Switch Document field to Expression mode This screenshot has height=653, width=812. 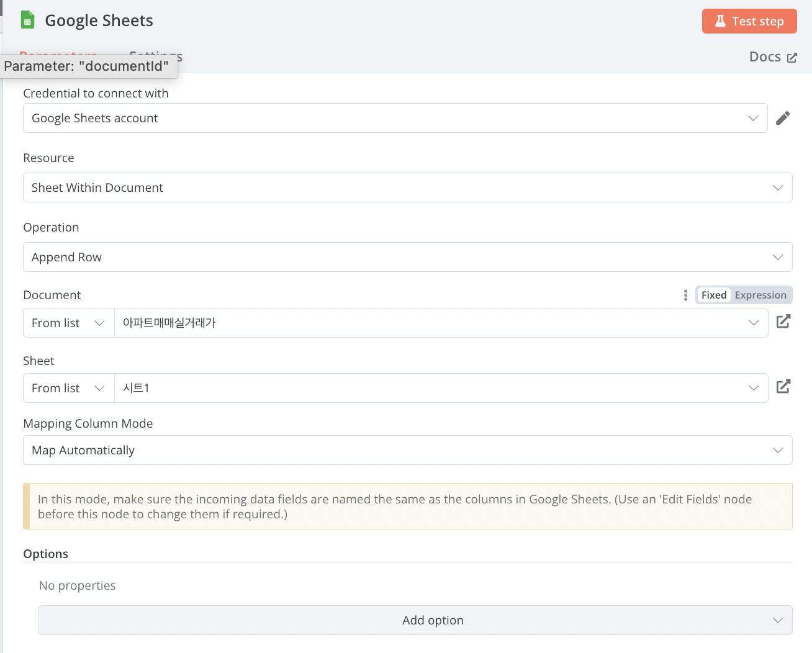pyautogui.click(x=760, y=295)
